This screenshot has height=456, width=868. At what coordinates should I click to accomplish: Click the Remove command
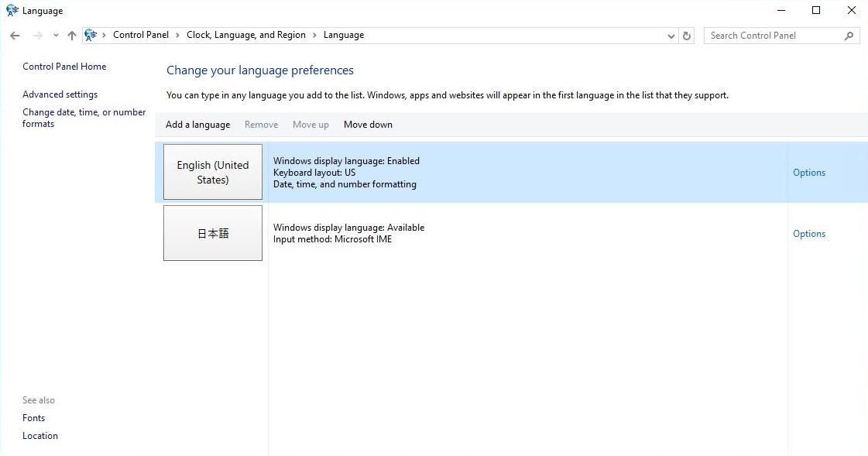261,125
